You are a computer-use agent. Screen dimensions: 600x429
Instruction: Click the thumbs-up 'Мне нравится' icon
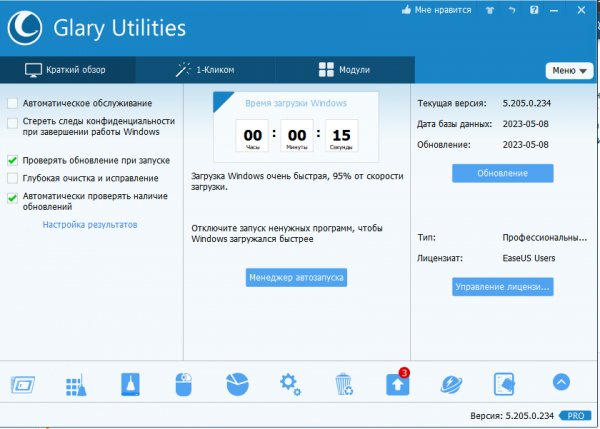coord(406,10)
